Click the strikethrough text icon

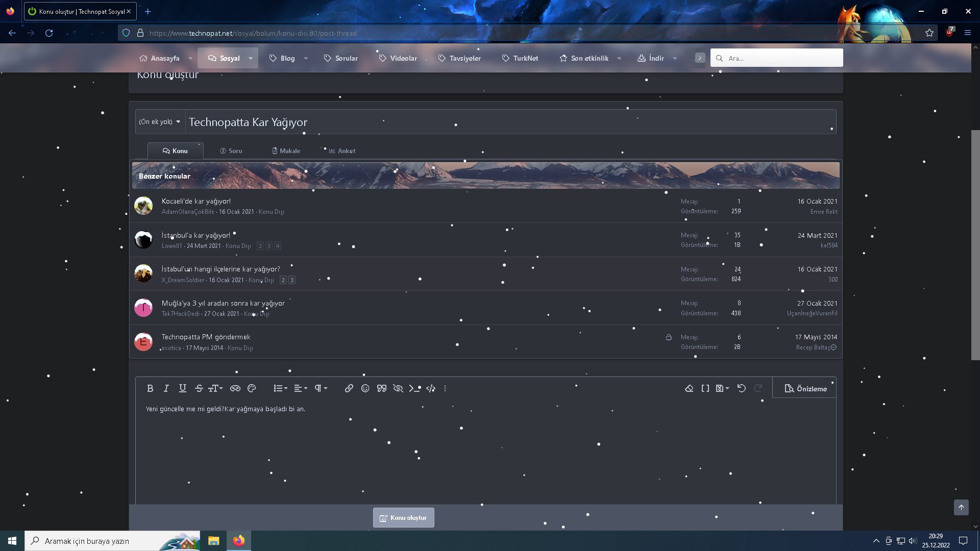pos(199,388)
